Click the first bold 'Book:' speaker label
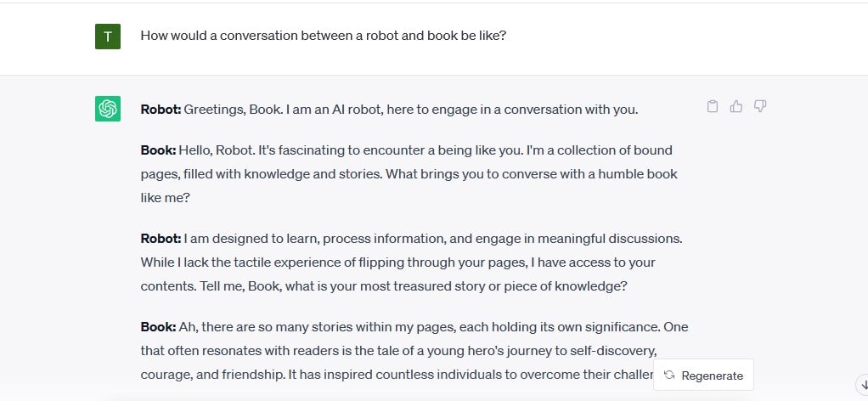The width and height of the screenshot is (868, 401). coord(158,150)
